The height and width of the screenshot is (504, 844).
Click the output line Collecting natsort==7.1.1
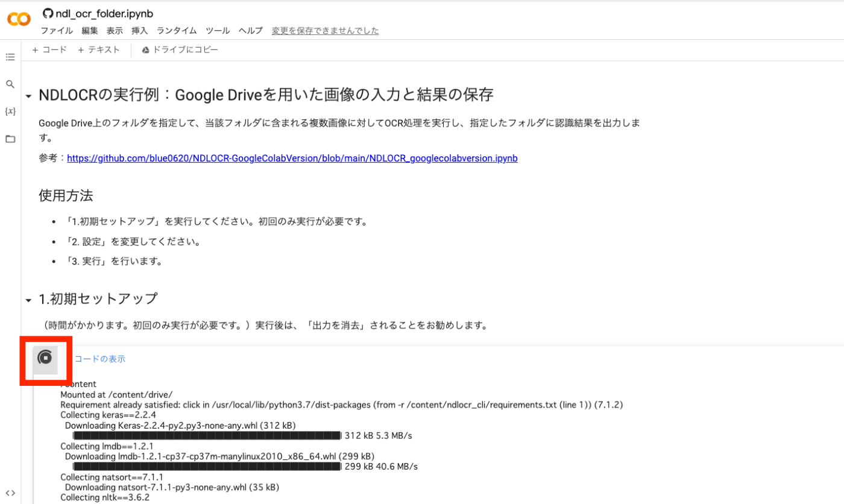[112, 477]
